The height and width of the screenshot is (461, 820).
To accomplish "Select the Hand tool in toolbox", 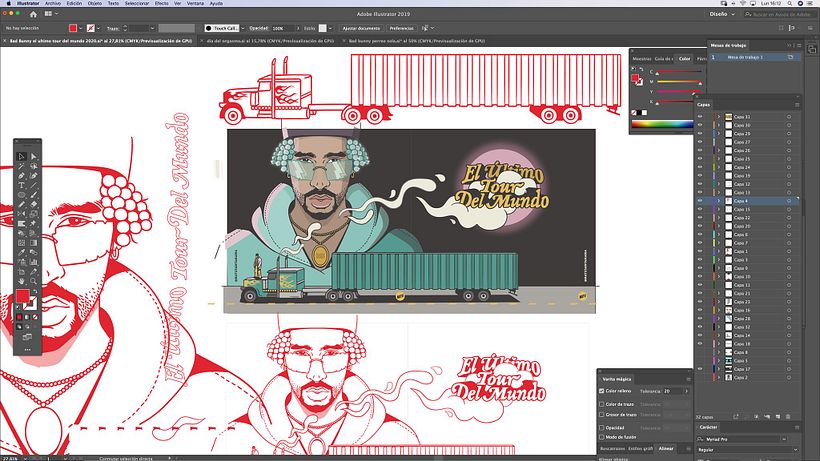I will click(21, 281).
